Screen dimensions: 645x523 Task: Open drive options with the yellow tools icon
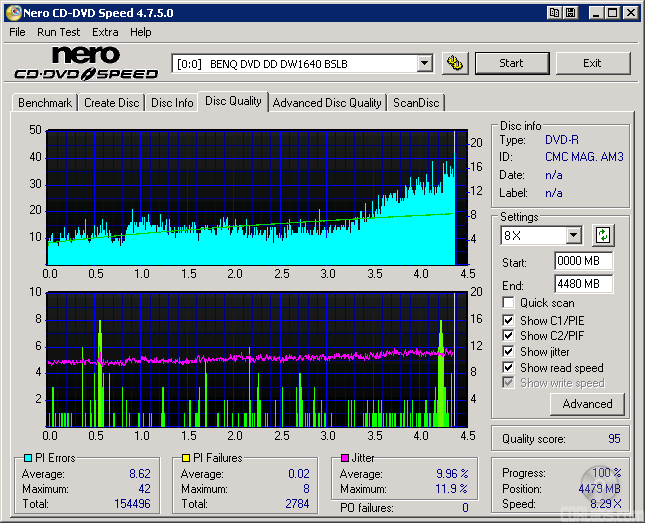(x=455, y=63)
